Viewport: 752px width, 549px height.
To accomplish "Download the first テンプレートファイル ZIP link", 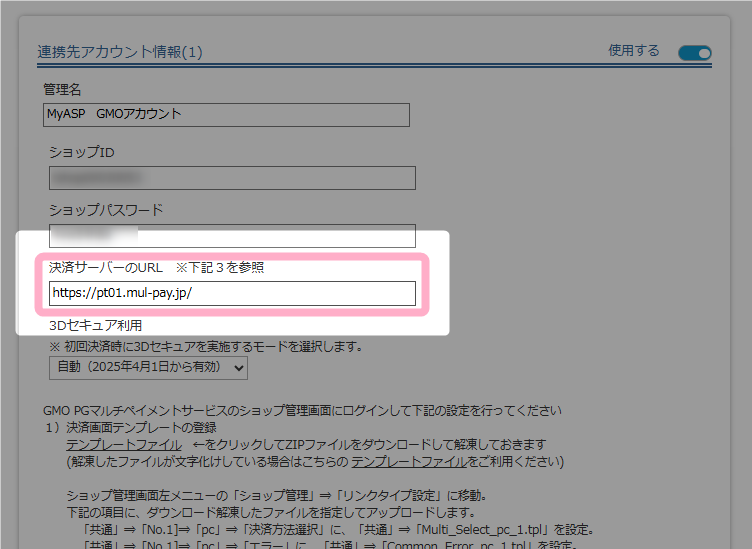I will click(123, 444).
